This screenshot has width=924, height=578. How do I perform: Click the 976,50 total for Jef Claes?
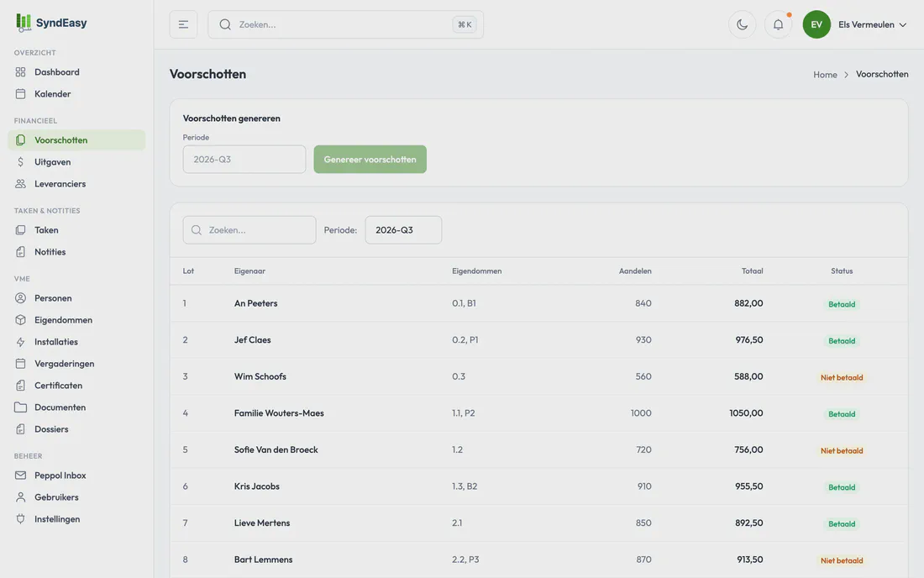[x=749, y=340]
